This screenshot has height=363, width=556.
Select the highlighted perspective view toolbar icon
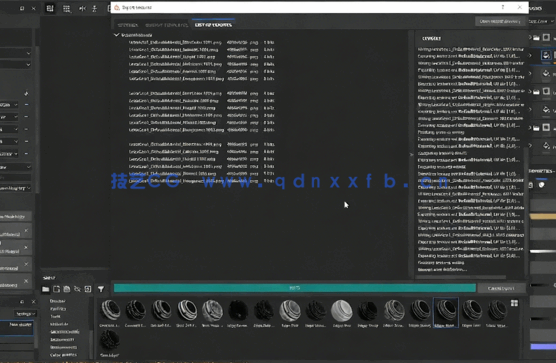pyautogui.click(x=50, y=8)
